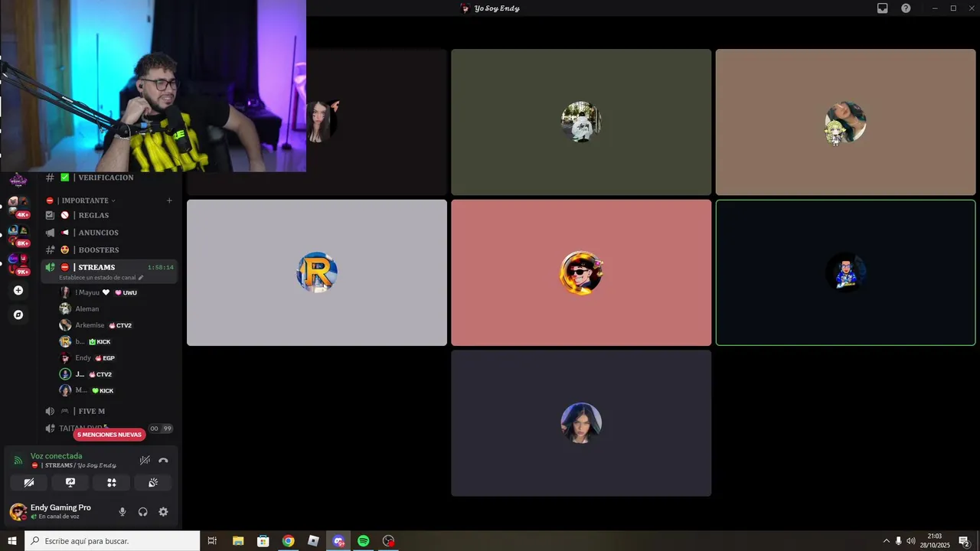Focus the olive-green participant tile

(x=581, y=122)
